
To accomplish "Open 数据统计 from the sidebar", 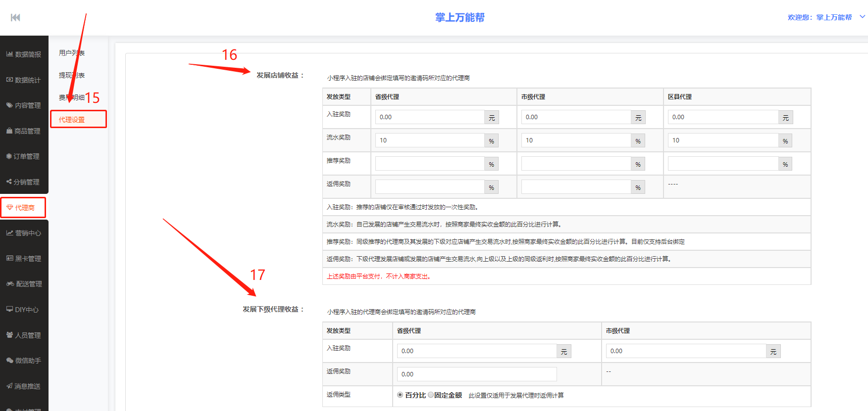I will point(24,80).
